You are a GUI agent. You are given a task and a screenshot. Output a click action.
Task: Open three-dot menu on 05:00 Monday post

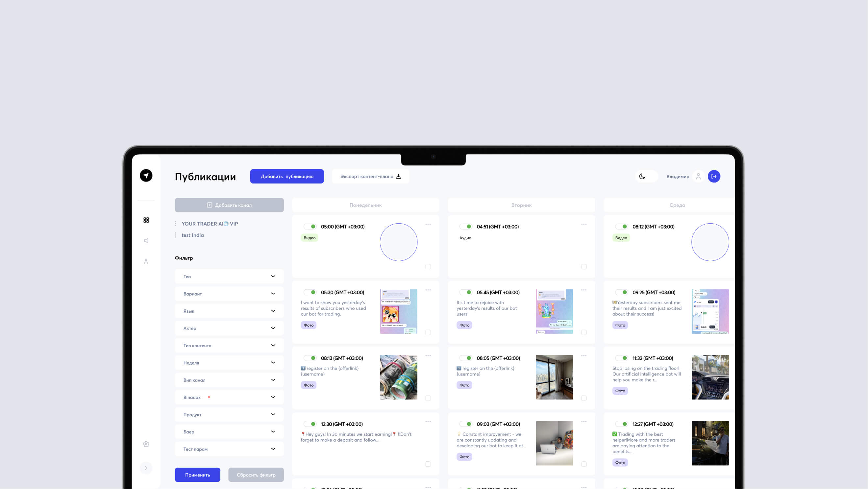coord(428,224)
